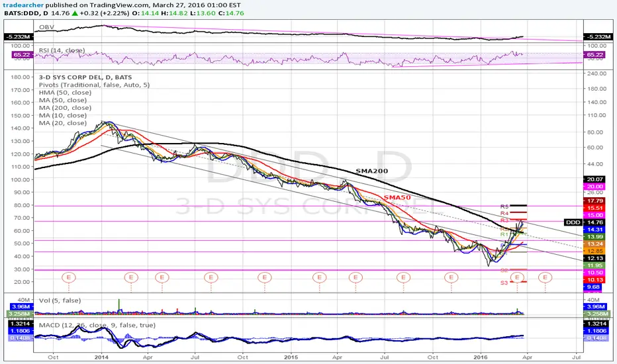The image size is (617, 364).
Task: Click the magenta 15.00 price label
Action: 594,215
